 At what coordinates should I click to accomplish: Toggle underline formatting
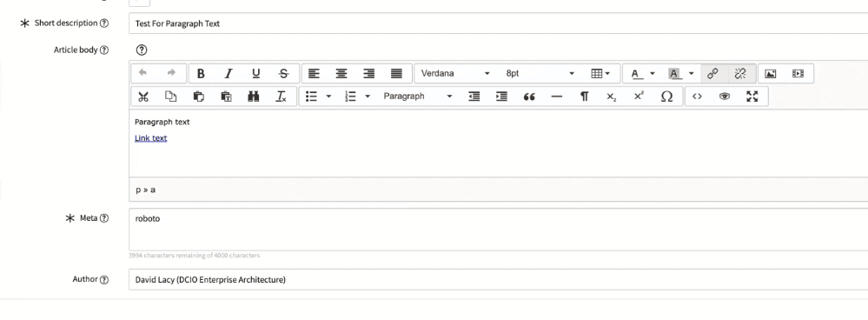[x=255, y=73]
